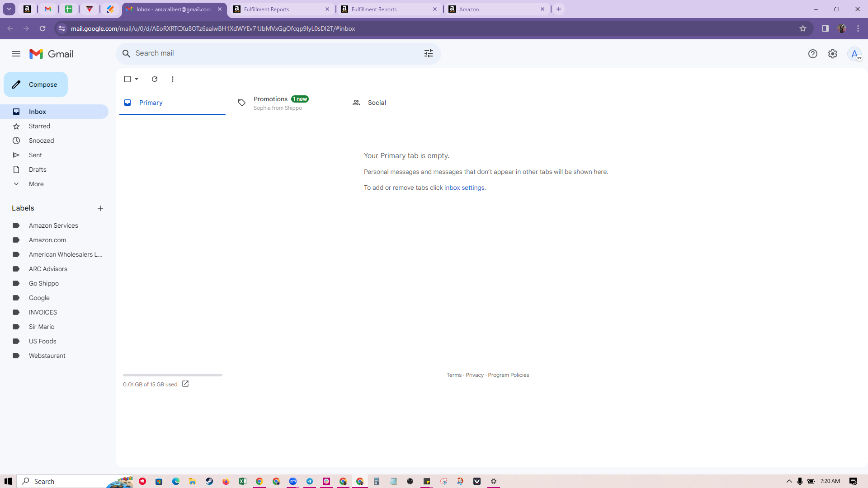Open Excel from the taskbar
This screenshot has height=488, width=868.
pos(243,481)
